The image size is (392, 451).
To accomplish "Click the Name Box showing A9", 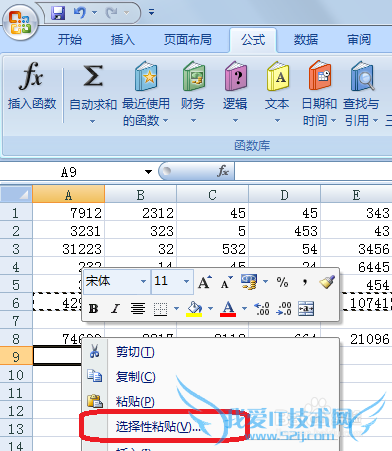I will [70, 172].
